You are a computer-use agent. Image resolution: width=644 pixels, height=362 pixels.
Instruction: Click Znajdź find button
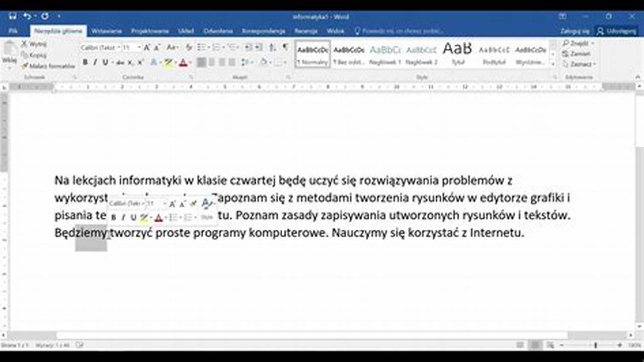579,44
